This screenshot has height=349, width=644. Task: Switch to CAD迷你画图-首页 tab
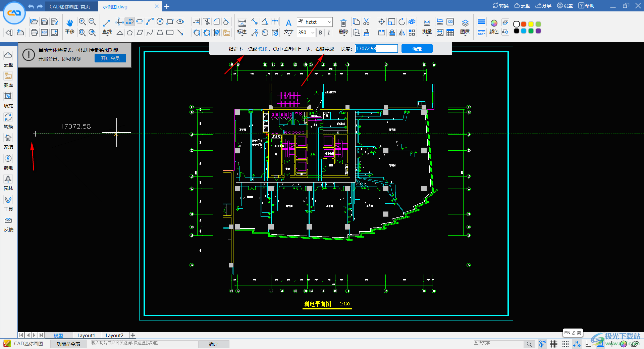[70, 6]
